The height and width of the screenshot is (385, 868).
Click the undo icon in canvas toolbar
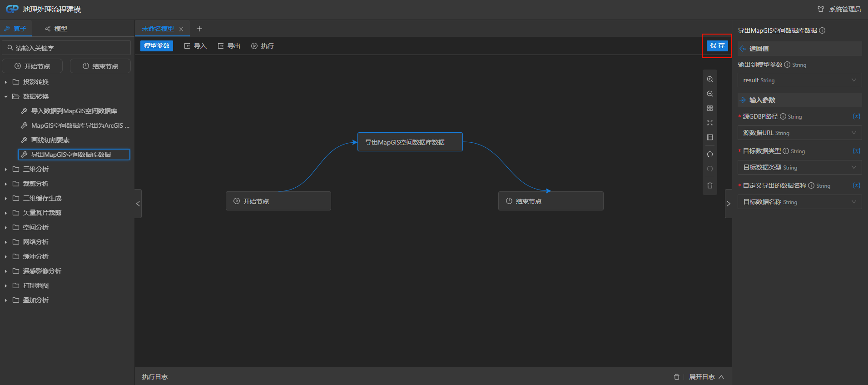(710, 154)
